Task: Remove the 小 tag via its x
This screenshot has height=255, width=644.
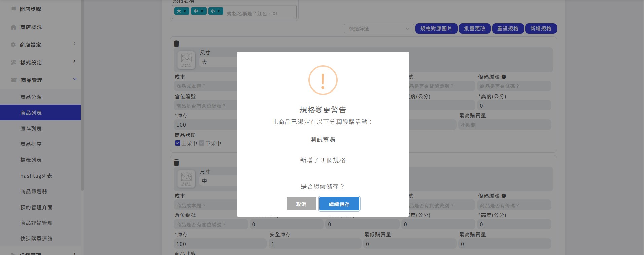Action: (219, 11)
